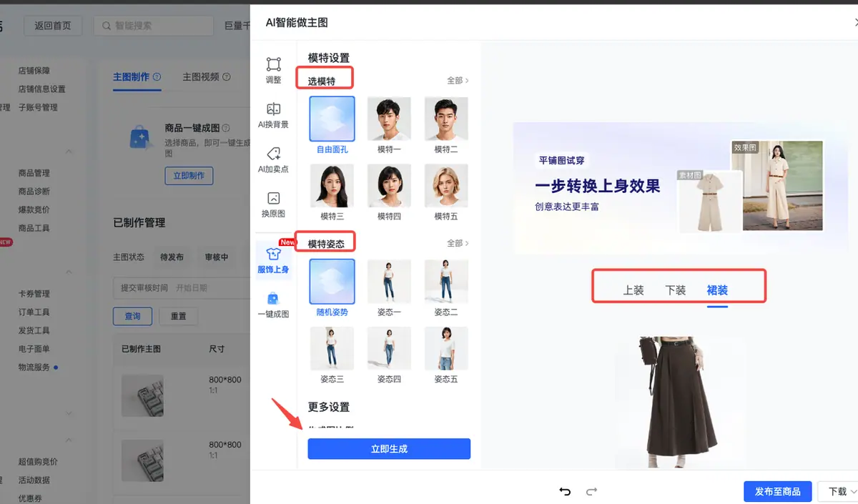858x504 pixels.
Task: Click the search magnifier icon in 智能搜索
Action: pos(107,26)
